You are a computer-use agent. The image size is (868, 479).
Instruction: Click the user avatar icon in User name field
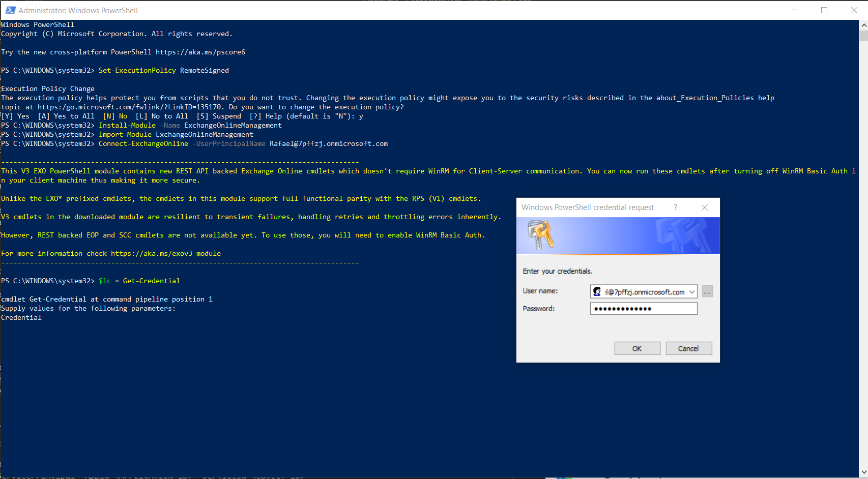point(597,292)
